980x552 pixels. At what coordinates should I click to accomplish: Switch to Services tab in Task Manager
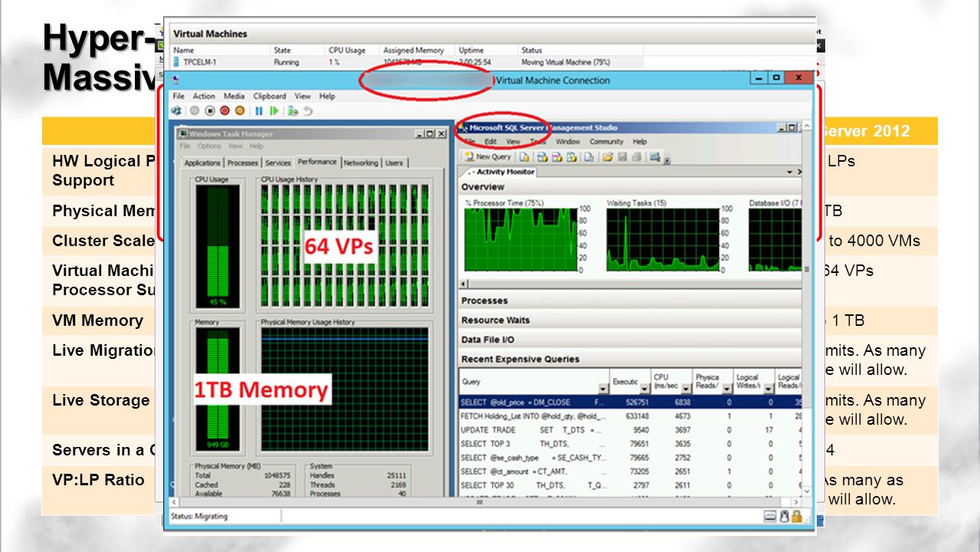coord(278,163)
